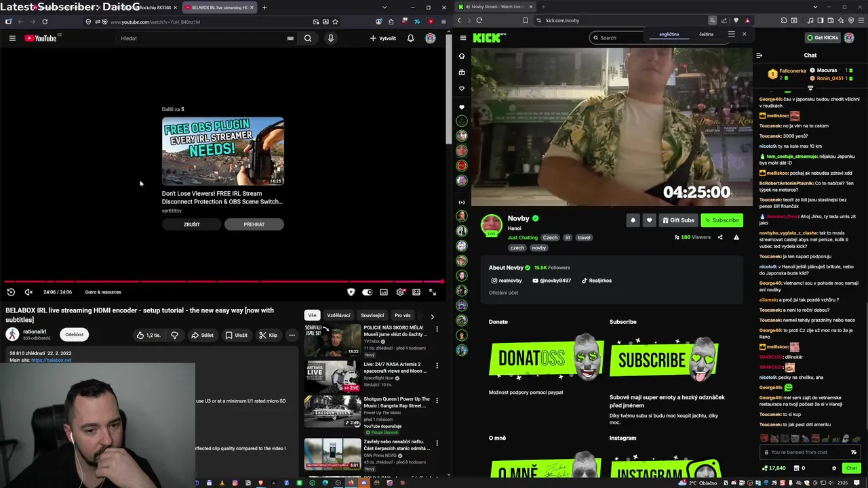Screen dimensions: 868x488
Task: Click Brave translate page icon in address bar
Action: click(x=712, y=20)
